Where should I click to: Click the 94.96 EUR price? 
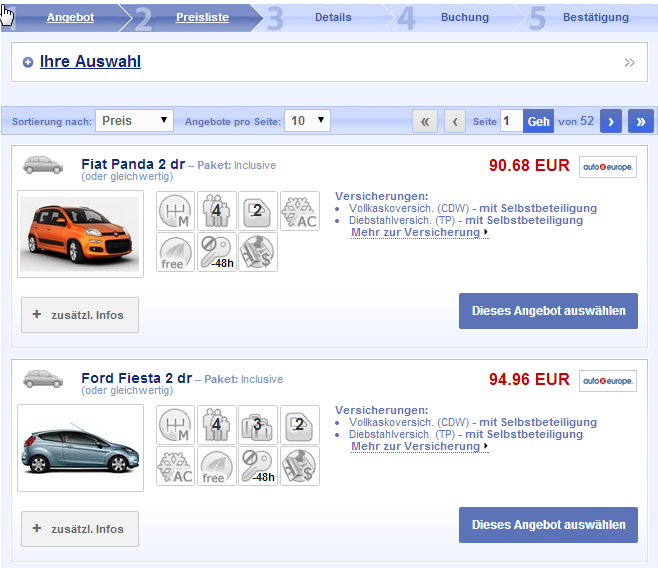click(x=529, y=379)
